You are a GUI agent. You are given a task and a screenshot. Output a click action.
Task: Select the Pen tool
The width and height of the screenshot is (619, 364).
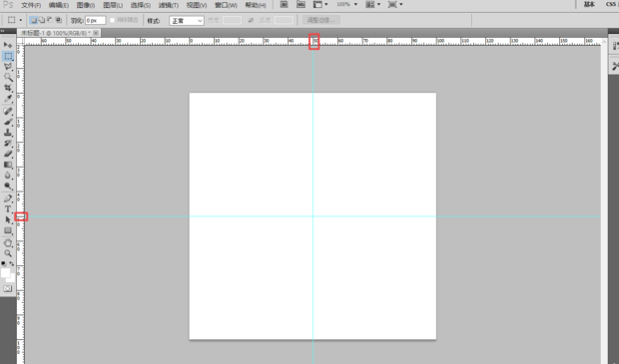[8, 198]
